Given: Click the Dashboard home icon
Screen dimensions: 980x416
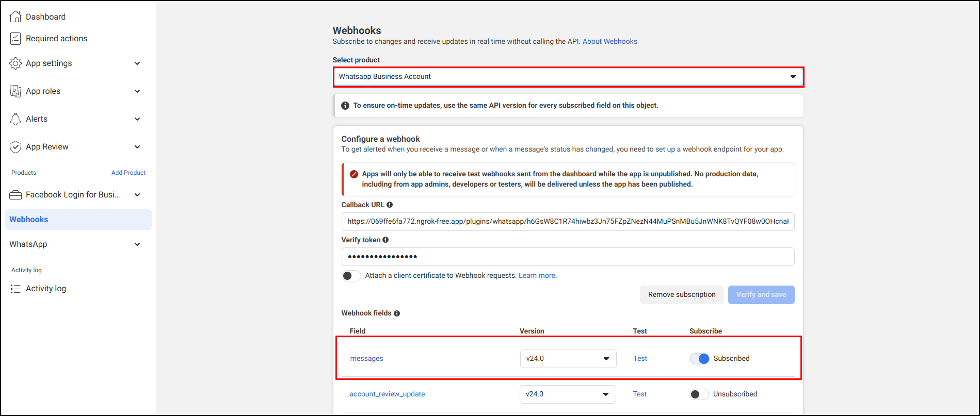Looking at the screenshot, I should 15,16.
